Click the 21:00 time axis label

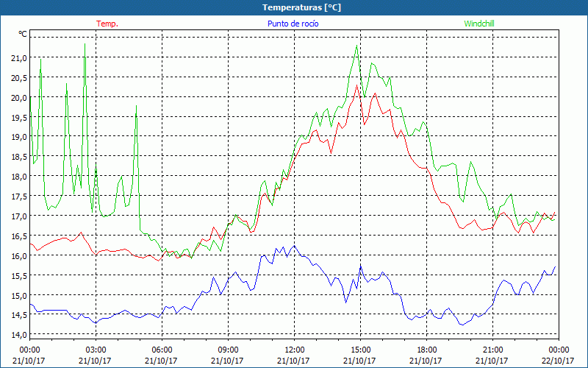492,350
